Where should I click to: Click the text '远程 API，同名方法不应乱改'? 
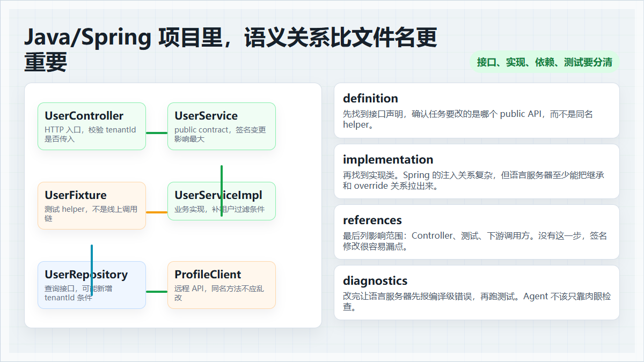[219, 293]
